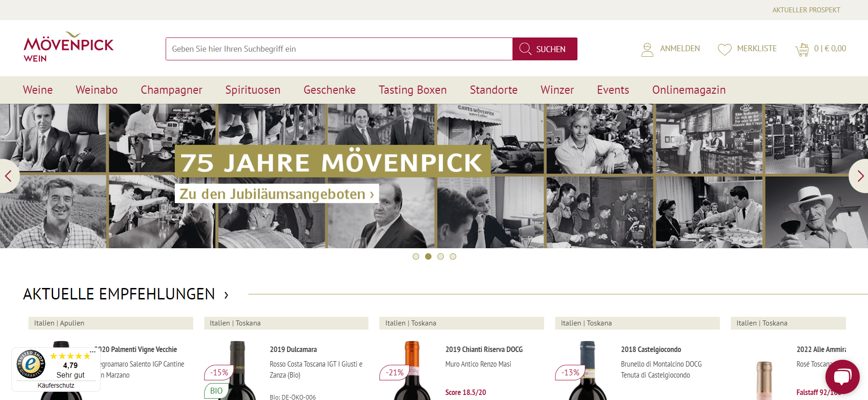Go to Tasting Boxen menu item

(x=412, y=90)
